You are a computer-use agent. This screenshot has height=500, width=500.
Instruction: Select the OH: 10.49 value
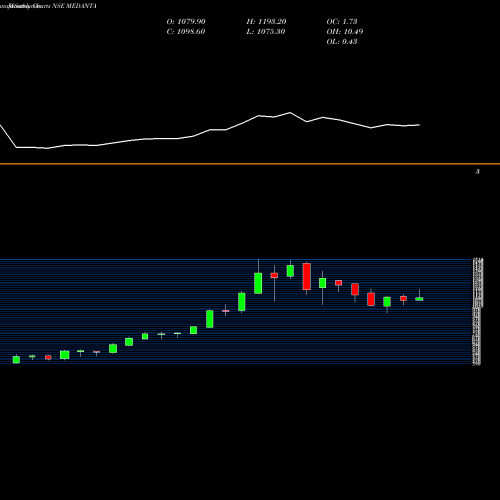pos(345,32)
